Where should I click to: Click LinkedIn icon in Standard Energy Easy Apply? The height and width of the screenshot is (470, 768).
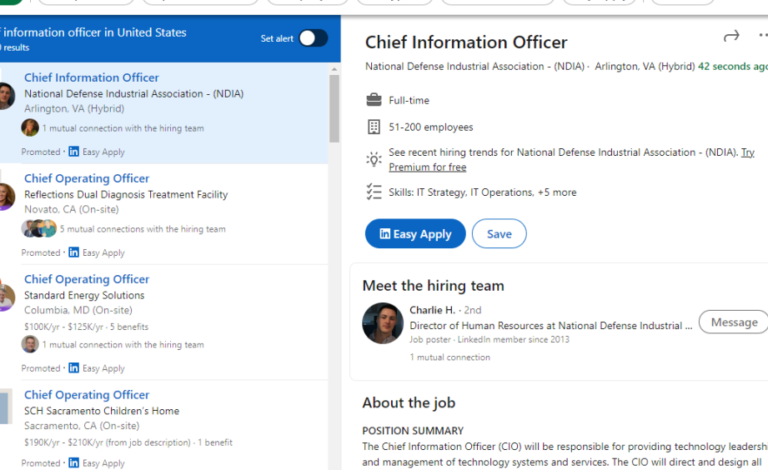(x=73, y=368)
